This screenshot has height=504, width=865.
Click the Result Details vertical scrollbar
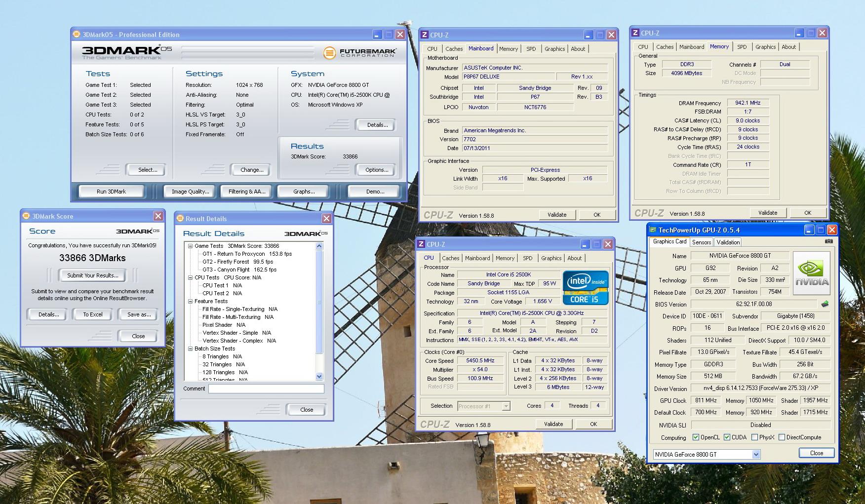coord(319,311)
